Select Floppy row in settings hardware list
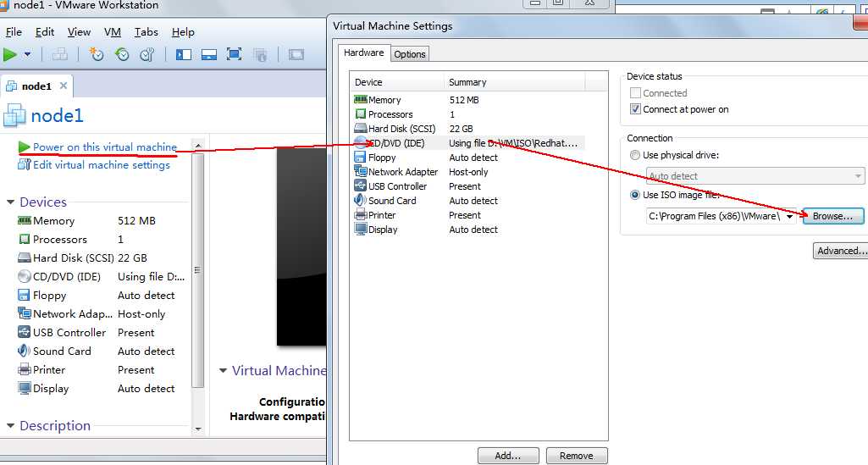Image resolution: width=868 pixels, height=465 pixels. pos(469,158)
